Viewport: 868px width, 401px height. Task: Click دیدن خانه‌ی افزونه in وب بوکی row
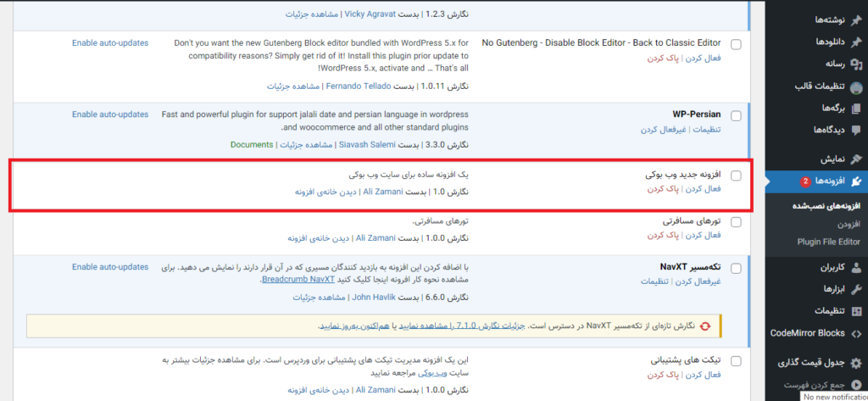(x=326, y=192)
